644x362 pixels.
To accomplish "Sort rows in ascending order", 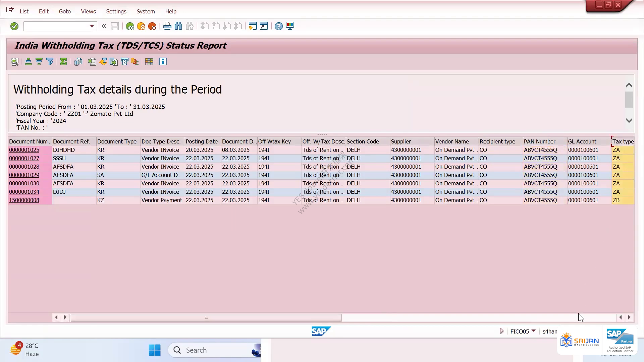I will (x=28, y=62).
